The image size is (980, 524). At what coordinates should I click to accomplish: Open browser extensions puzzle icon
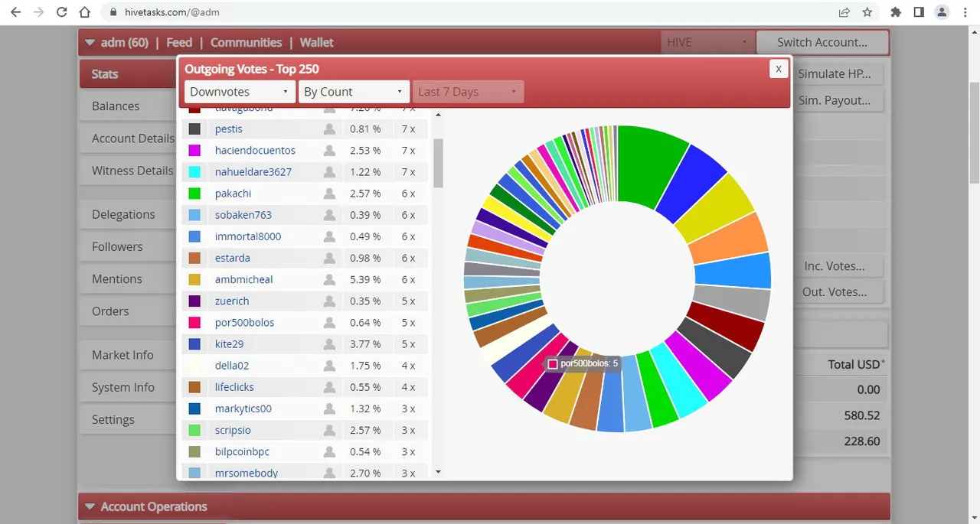point(896,12)
